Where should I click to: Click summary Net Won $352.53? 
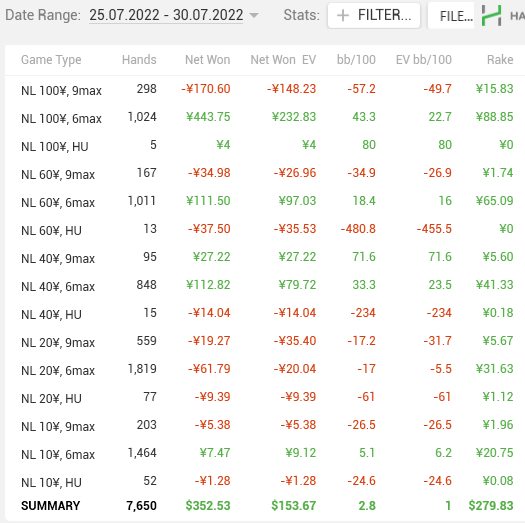click(208, 506)
